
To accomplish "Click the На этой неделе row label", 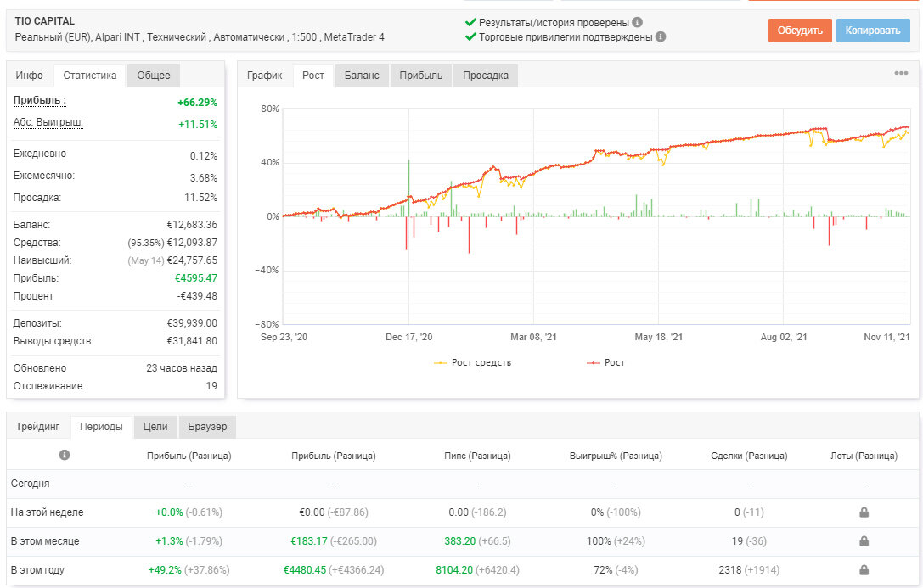I will coord(47,512).
